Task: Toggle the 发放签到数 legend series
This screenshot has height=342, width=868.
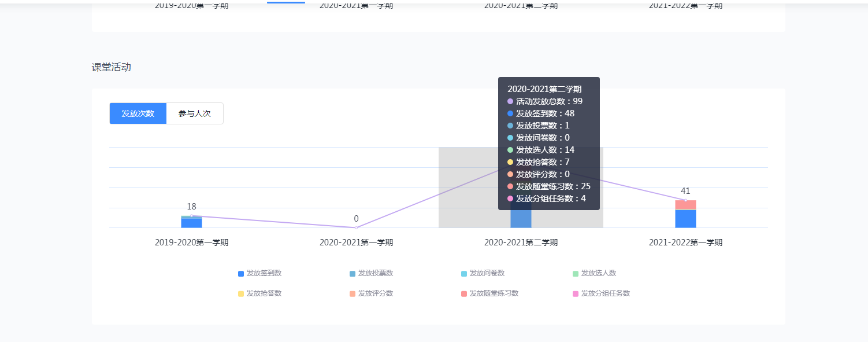Action: (259, 273)
